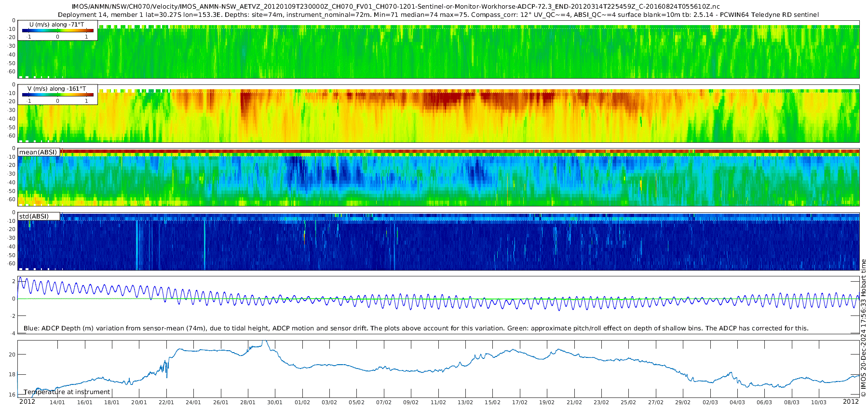This screenshot has height=410, width=868.
Task: Click the 15/02 date tick label
Action: 492,402
